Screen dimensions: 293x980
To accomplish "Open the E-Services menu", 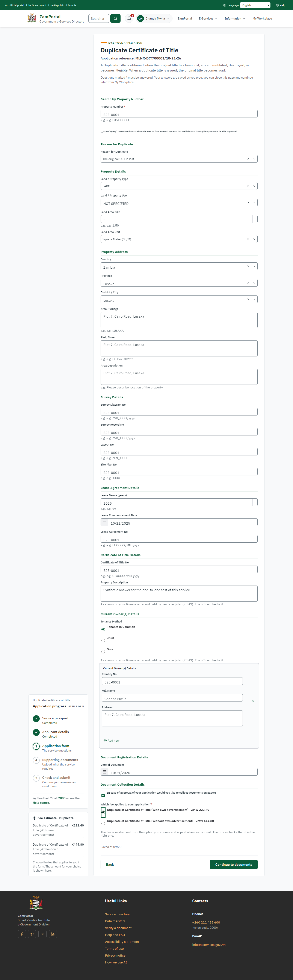I will click(208, 19).
